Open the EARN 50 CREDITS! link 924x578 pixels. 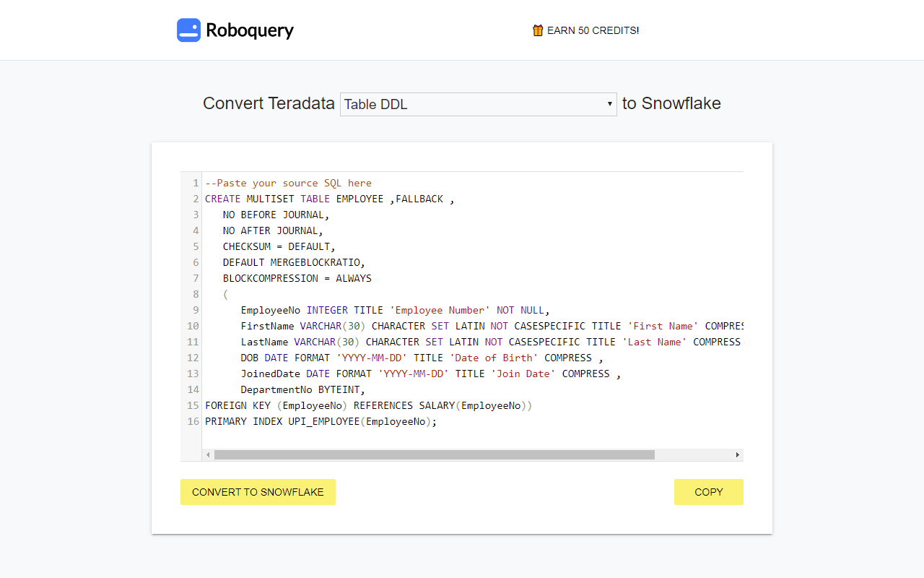(x=585, y=30)
